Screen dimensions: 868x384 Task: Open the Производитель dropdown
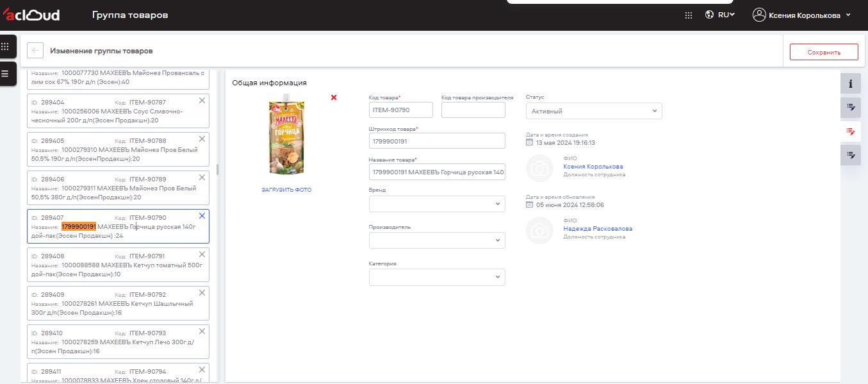(437, 240)
